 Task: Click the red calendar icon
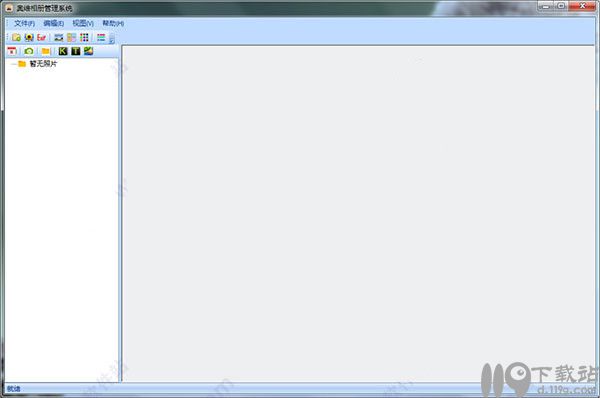coord(12,51)
